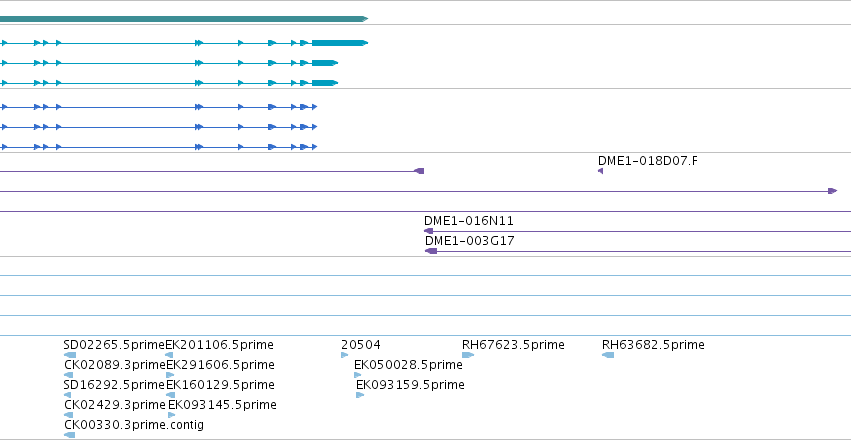Click the EK093145.5prime label
This screenshot has width=851, height=440.
point(223,405)
